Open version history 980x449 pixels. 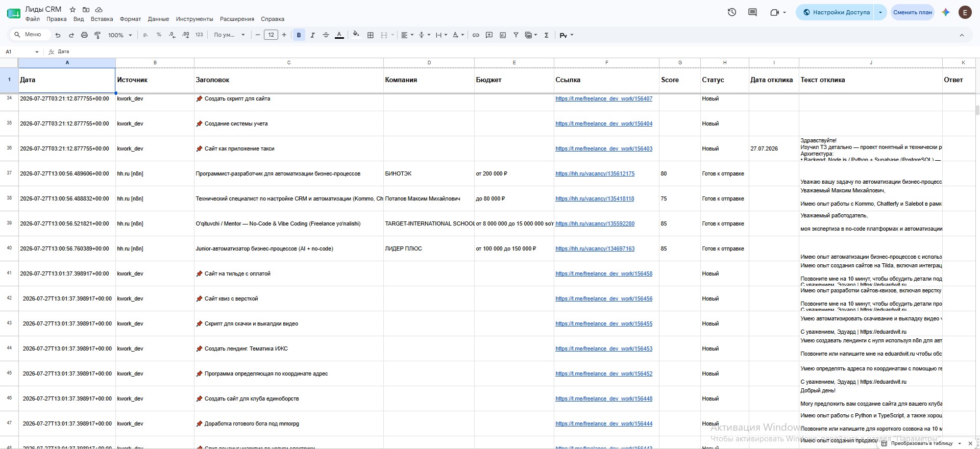tap(731, 12)
